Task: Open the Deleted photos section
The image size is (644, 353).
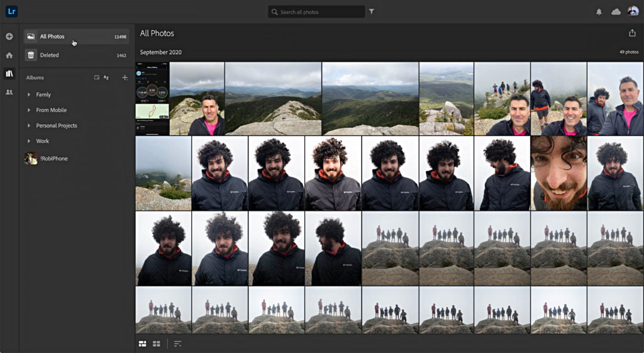Action: pyautogui.click(x=76, y=55)
